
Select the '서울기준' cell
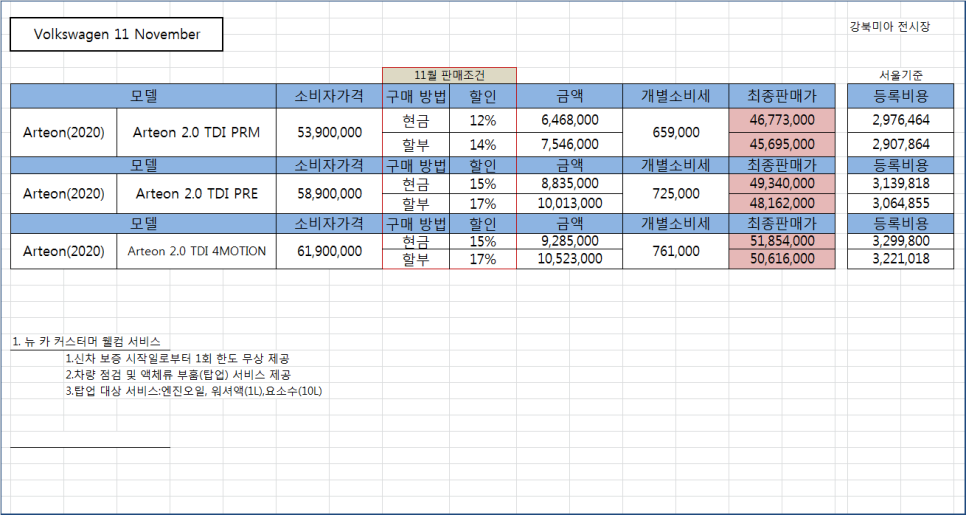coord(900,76)
